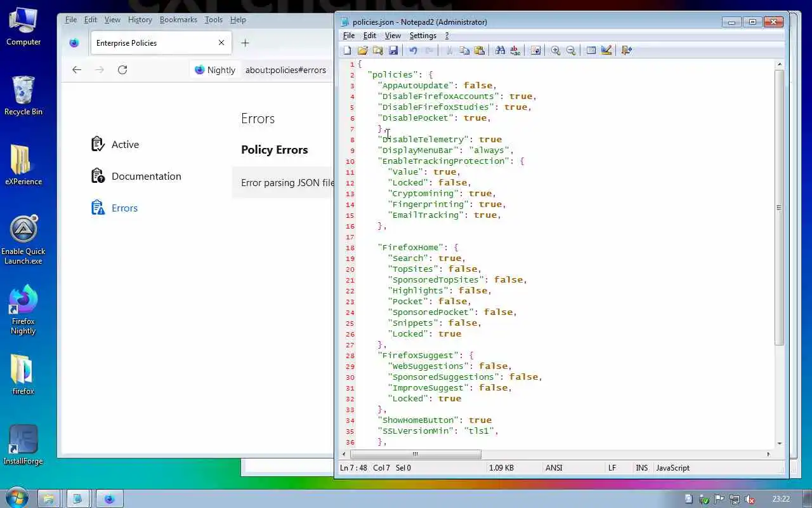Undo the last edit in Notepad2
Viewport: 812px width, 508px height.
[413, 50]
